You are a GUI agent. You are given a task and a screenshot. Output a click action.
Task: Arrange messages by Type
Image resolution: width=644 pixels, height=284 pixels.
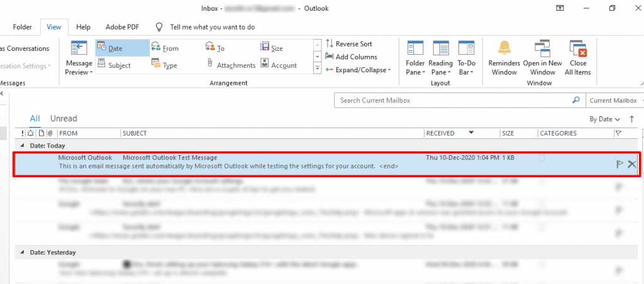[x=164, y=65]
